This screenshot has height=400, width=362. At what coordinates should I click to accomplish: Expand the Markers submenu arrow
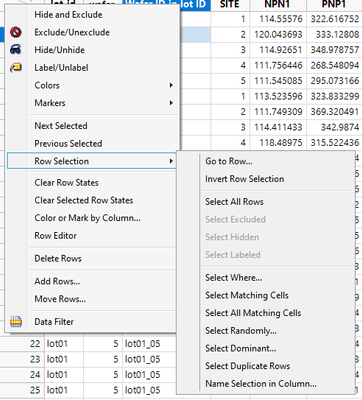coord(171,103)
